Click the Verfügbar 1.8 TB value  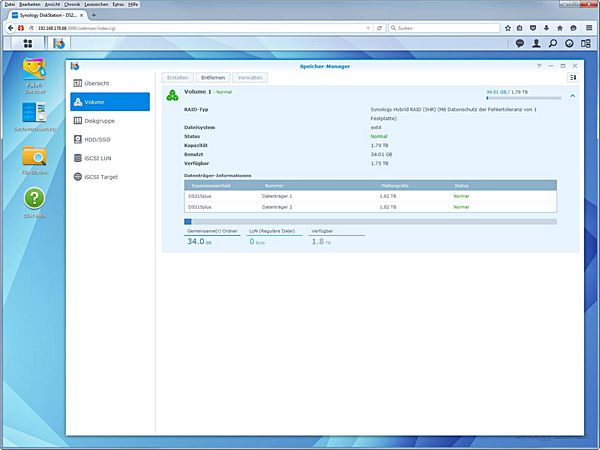[x=321, y=241]
